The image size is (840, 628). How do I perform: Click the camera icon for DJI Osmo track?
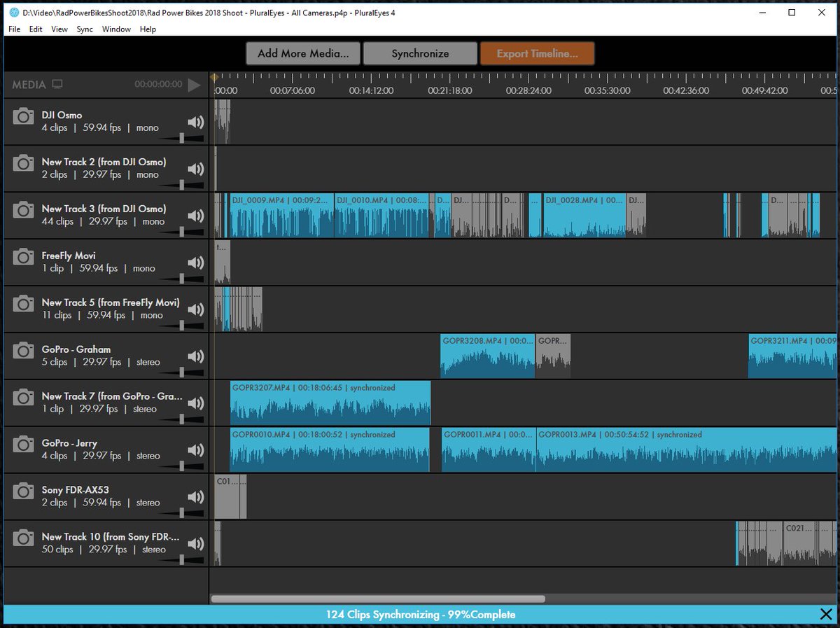tap(24, 116)
